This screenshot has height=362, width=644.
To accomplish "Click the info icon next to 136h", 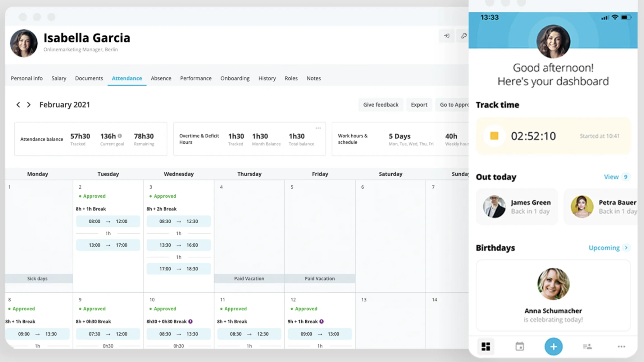I will tap(120, 136).
